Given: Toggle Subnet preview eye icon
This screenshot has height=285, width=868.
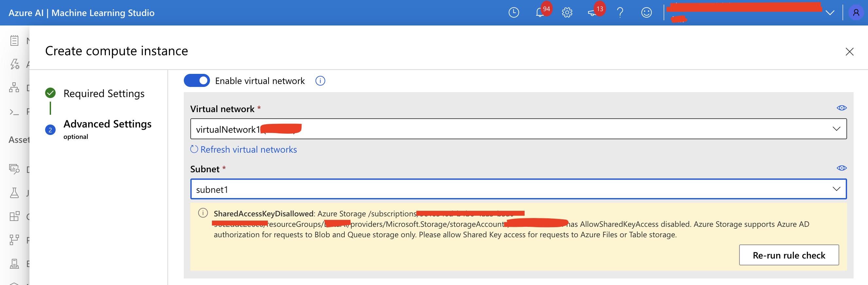Looking at the screenshot, I should tap(842, 168).
